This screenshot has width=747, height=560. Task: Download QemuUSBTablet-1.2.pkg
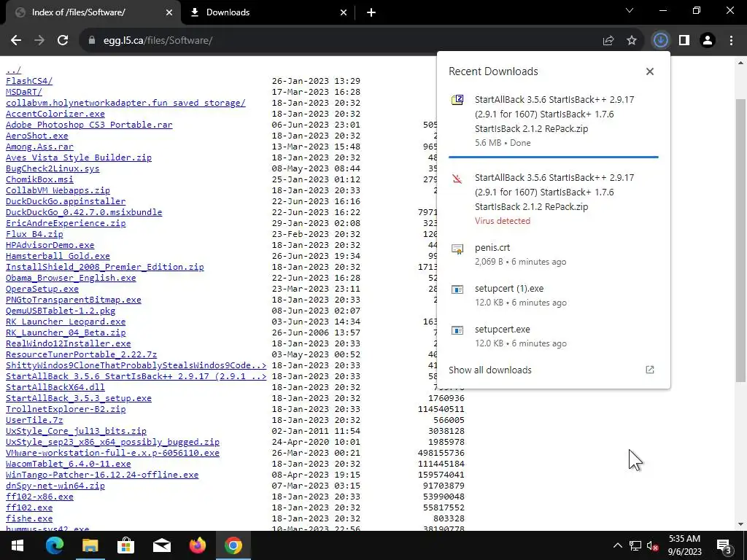pos(61,311)
